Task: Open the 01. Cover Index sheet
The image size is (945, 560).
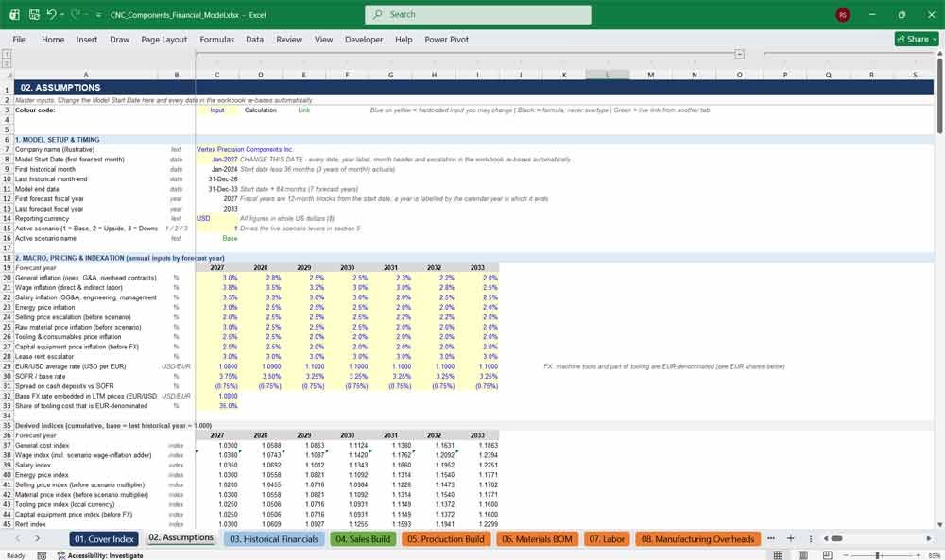Action: [x=104, y=539]
